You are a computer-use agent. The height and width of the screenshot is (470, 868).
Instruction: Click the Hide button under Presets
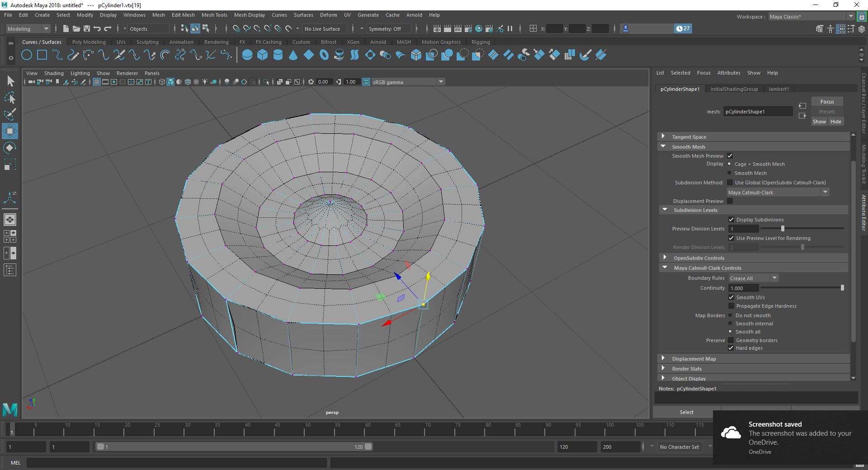835,121
